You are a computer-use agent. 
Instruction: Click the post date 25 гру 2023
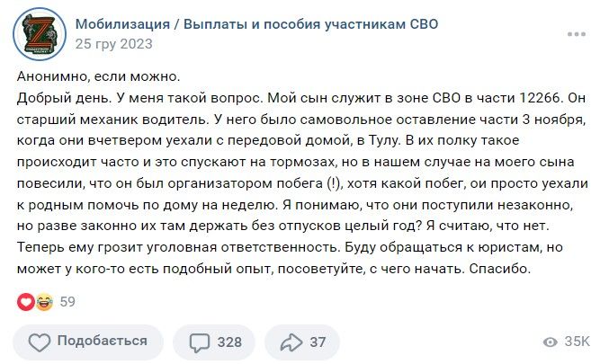point(113,43)
